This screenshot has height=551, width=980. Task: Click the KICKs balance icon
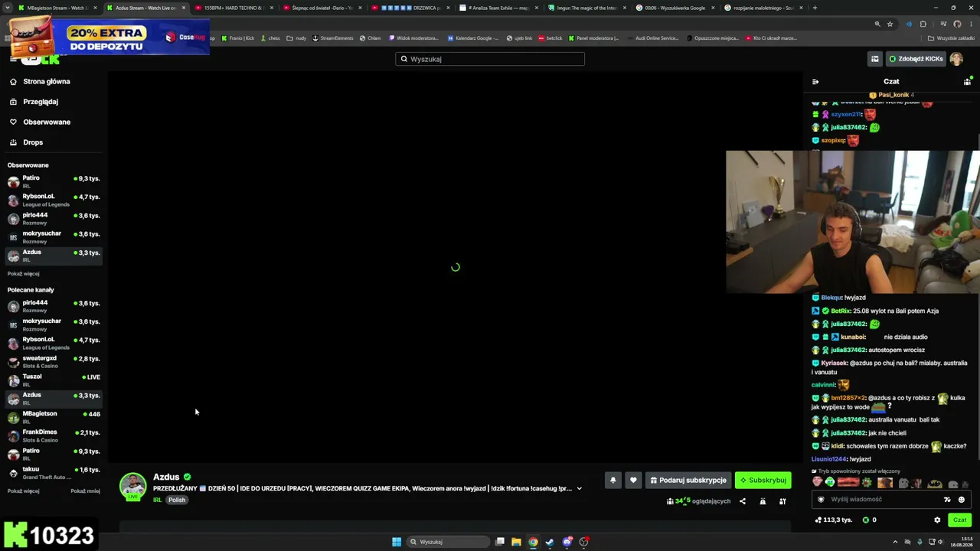pos(866,520)
